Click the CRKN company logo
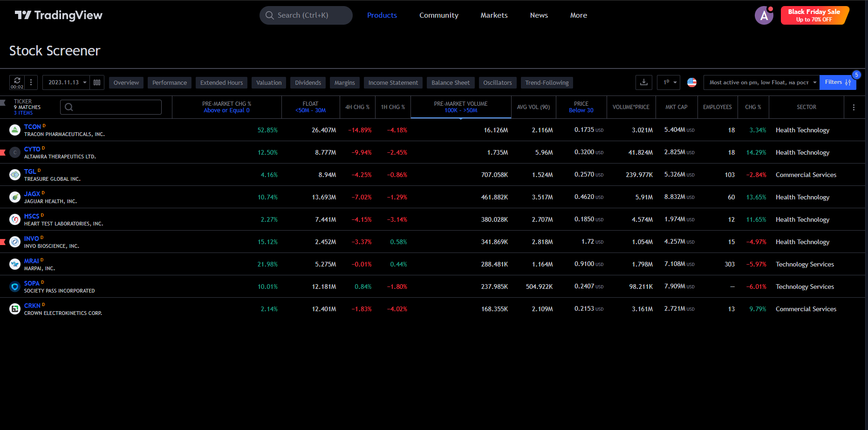Viewport: 868px width, 430px height. pos(15,309)
